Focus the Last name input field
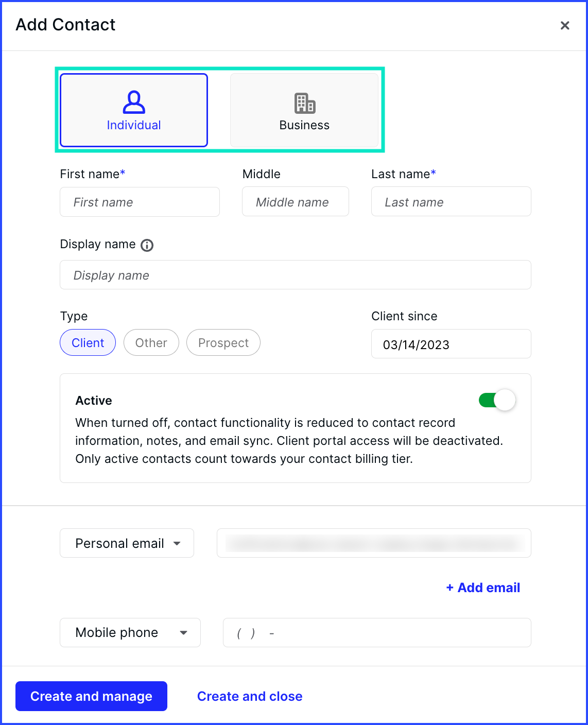Screen dimensions: 588x725 451,202
